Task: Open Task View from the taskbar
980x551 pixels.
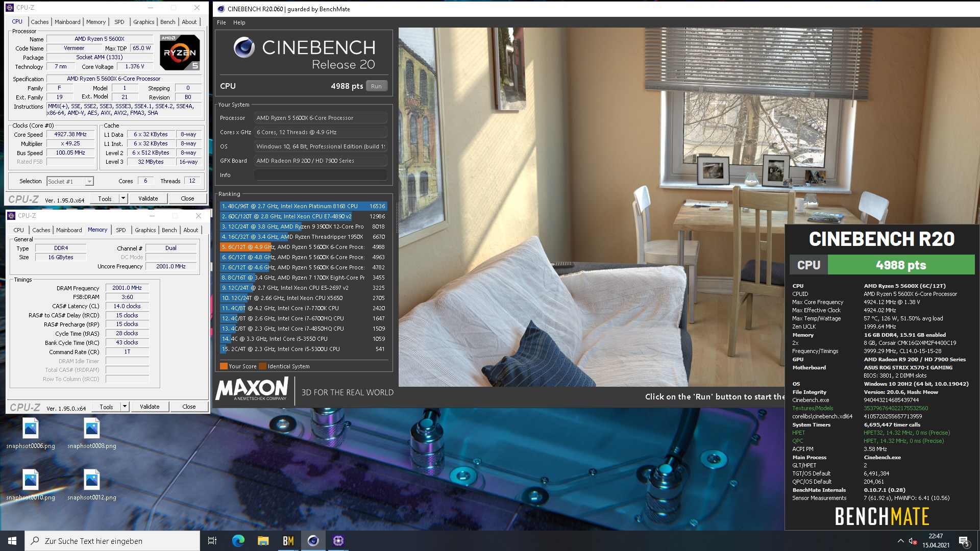Action: pyautogui.click(x=212, y=541)
